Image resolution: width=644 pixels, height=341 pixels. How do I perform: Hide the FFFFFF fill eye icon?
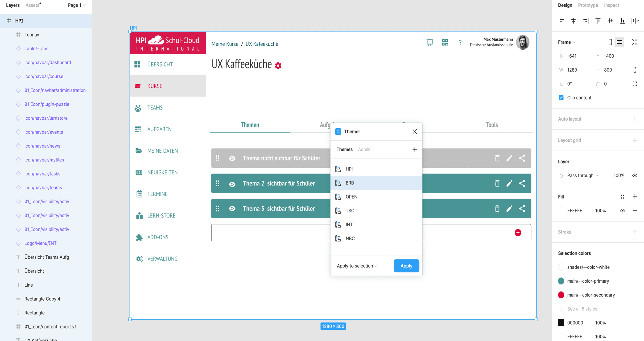pos(622,211)
